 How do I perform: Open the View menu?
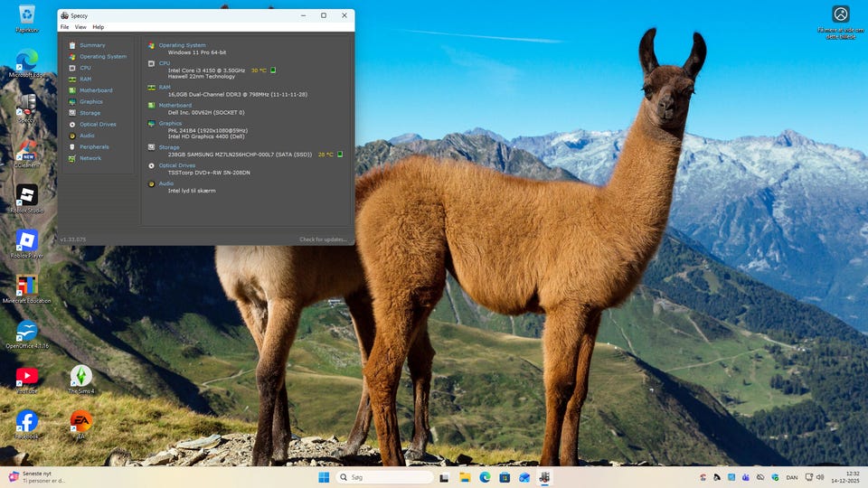click(x=80, y=27)
